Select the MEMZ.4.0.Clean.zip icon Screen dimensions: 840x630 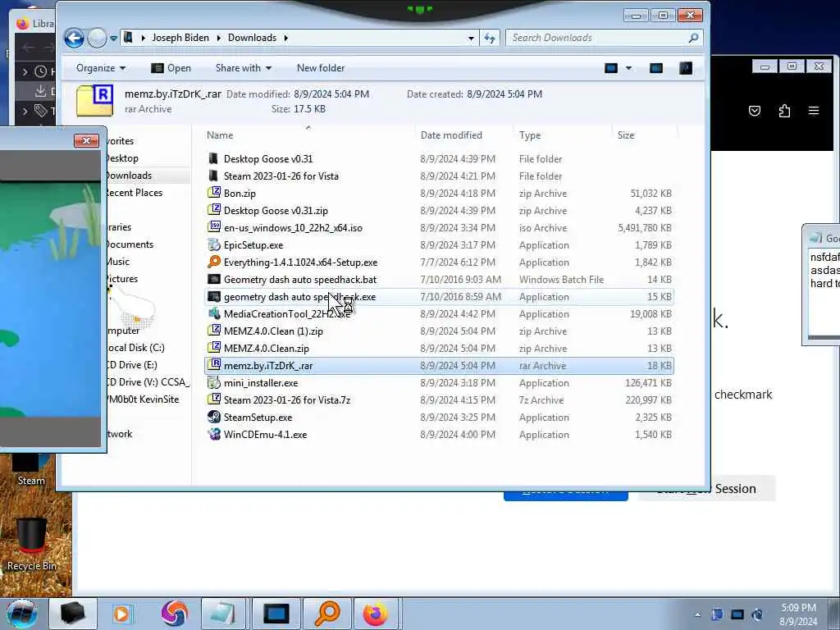(214, 348)
